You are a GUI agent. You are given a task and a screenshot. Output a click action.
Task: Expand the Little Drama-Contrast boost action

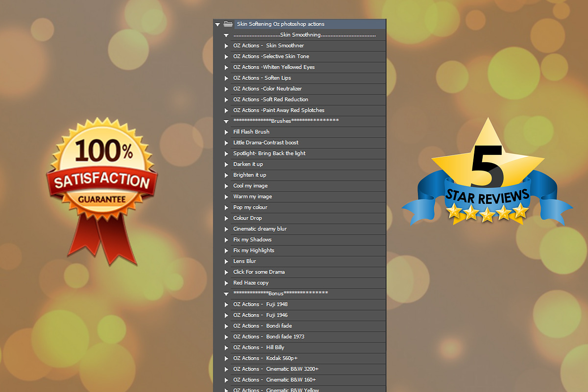(x=226, y=143)
